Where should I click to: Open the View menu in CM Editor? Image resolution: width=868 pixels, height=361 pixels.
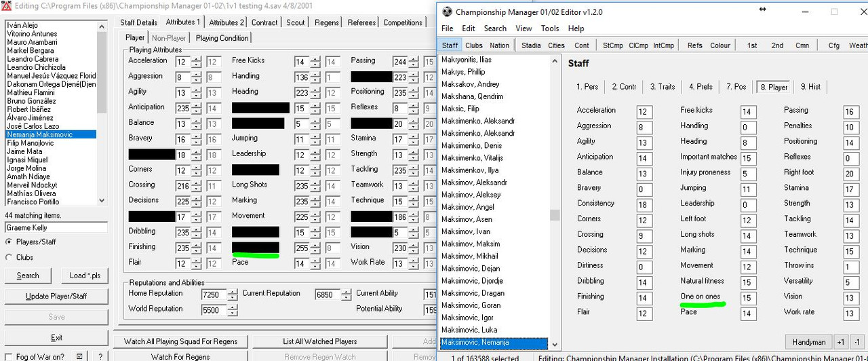524,28
